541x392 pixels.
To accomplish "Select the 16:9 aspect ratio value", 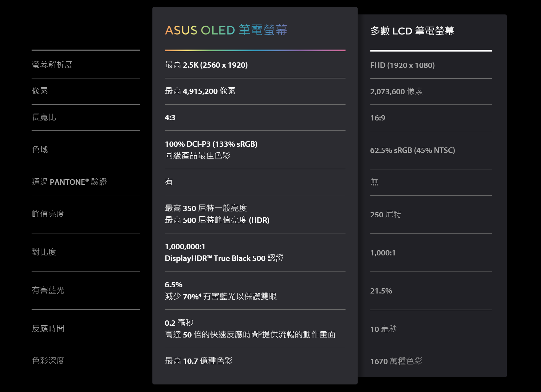I will (x=377, y=118).
